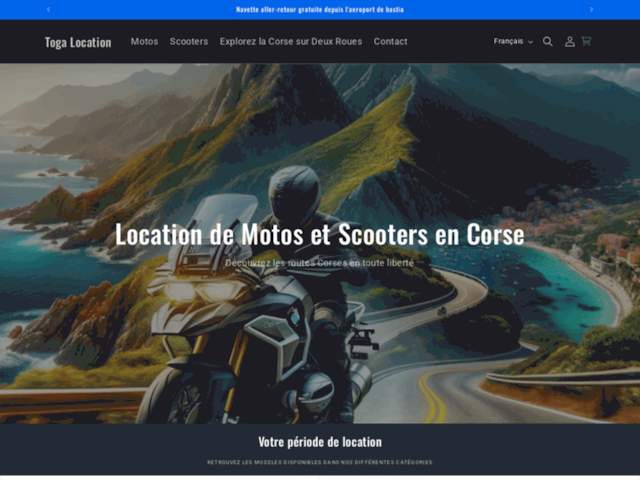The height and width of the screenshot is (480, 640).
Task: Click the blue announcement bar
Action: point(320,10)
